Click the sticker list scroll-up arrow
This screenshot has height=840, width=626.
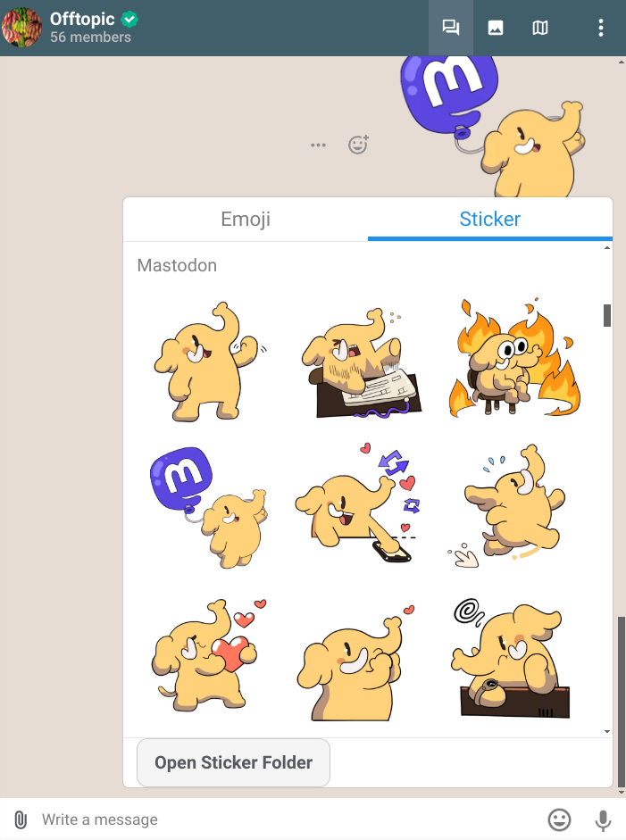(x=606, y=247)
